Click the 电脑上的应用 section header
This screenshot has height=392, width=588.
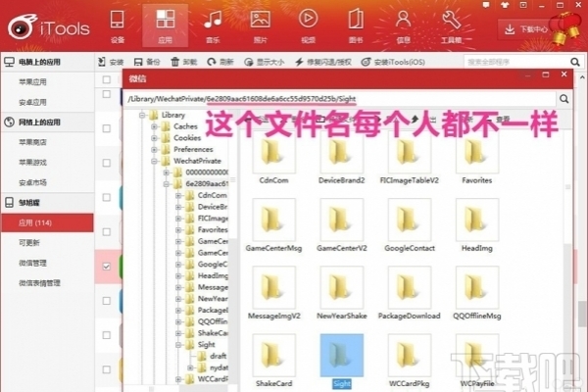pyautogui.click(x=48, y=62)
